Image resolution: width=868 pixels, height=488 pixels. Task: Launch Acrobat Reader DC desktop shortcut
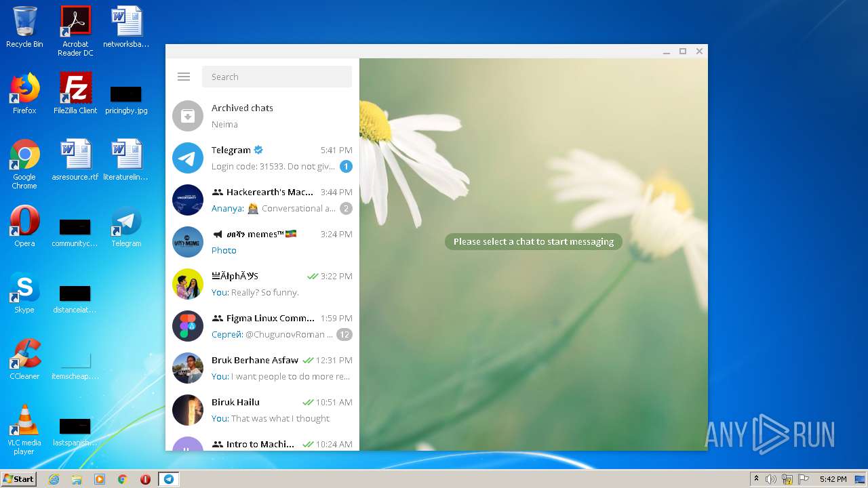tap(75, 31)
